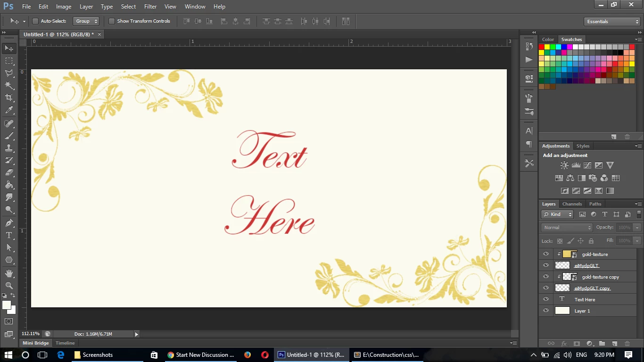Open the Filter menu
Screen dimensions: 644x362
(x=150, y=7)
